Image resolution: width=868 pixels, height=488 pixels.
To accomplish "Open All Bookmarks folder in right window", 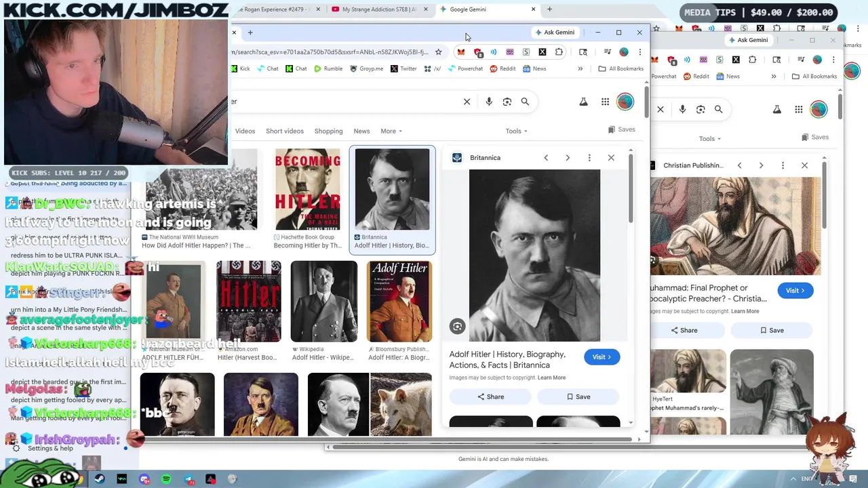I will coord(814,76).
